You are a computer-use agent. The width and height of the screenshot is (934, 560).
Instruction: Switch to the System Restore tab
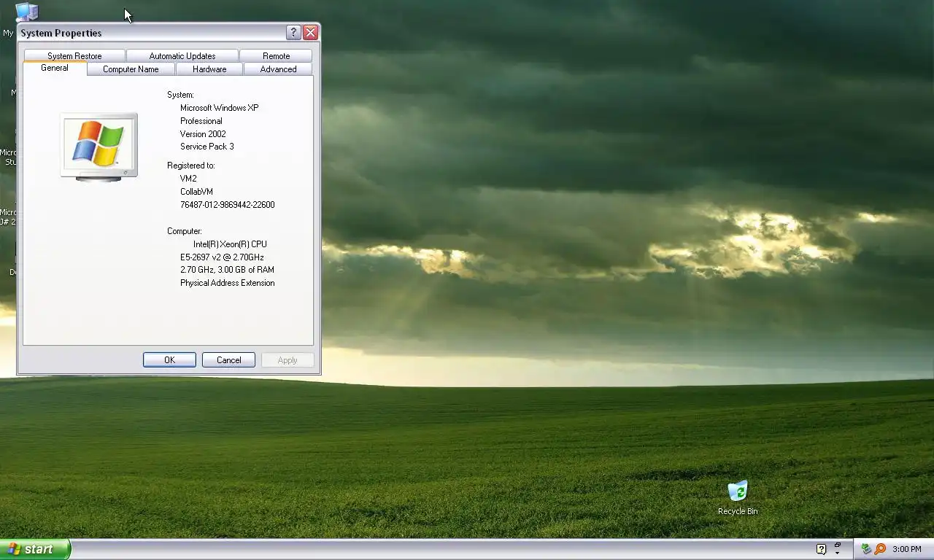(74, 56)
